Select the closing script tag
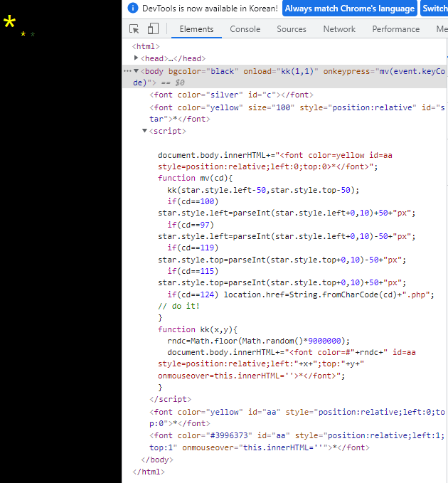 pyautogui.click(x=170, y=399)
